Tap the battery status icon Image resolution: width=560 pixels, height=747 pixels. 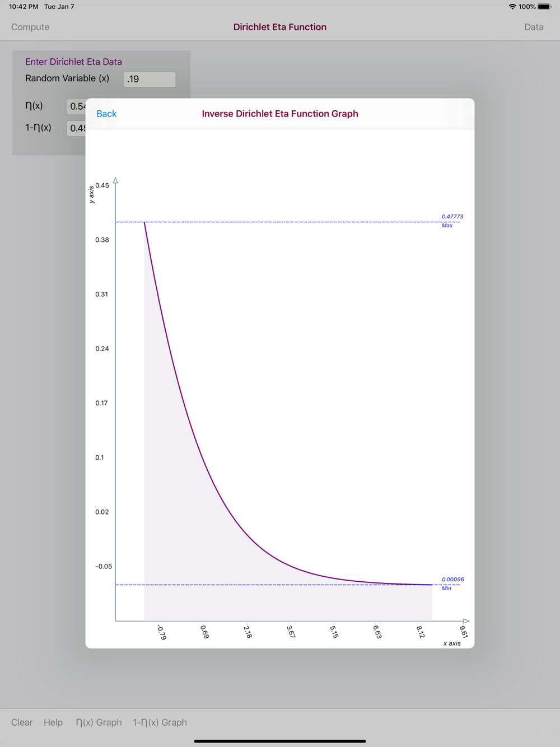click(544, 7)
